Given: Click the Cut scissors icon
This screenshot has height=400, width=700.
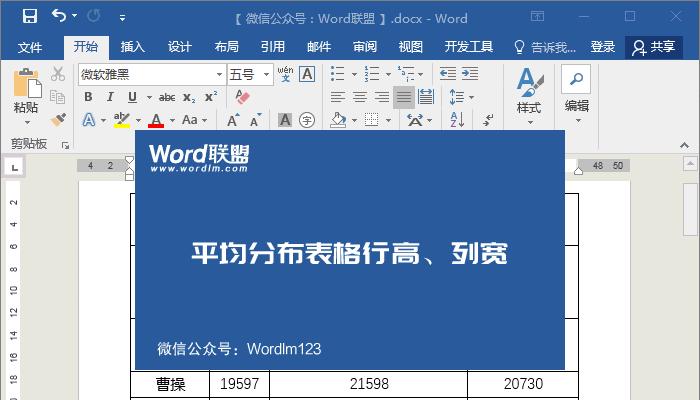Looking at the screenshot, I should pyautogui.click(x=58, y=74).
